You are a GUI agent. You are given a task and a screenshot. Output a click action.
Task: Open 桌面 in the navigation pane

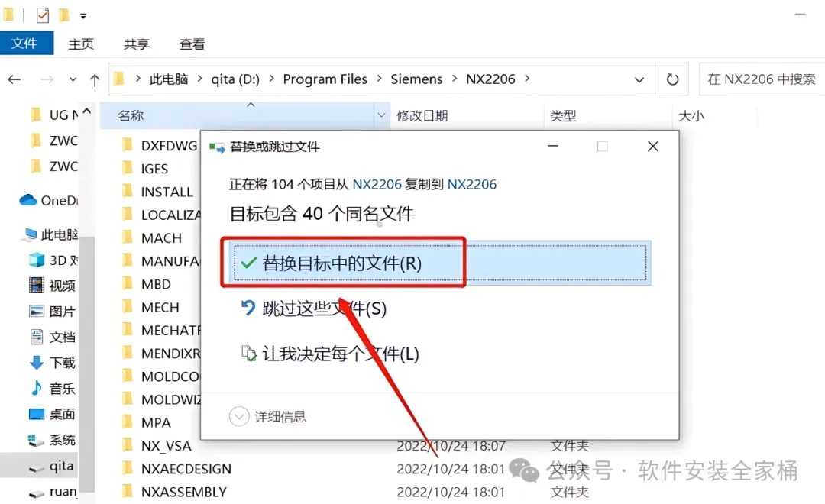point(52,414)
